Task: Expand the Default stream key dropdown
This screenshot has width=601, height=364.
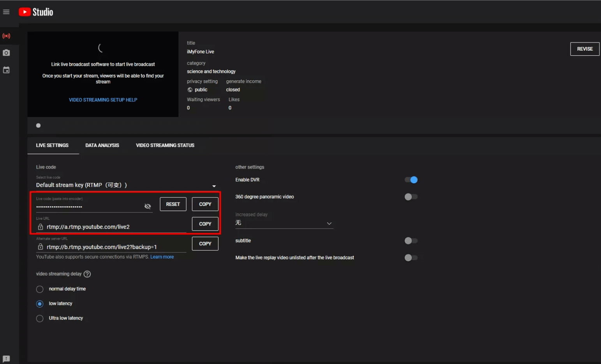Action: (x=125, y=185)
